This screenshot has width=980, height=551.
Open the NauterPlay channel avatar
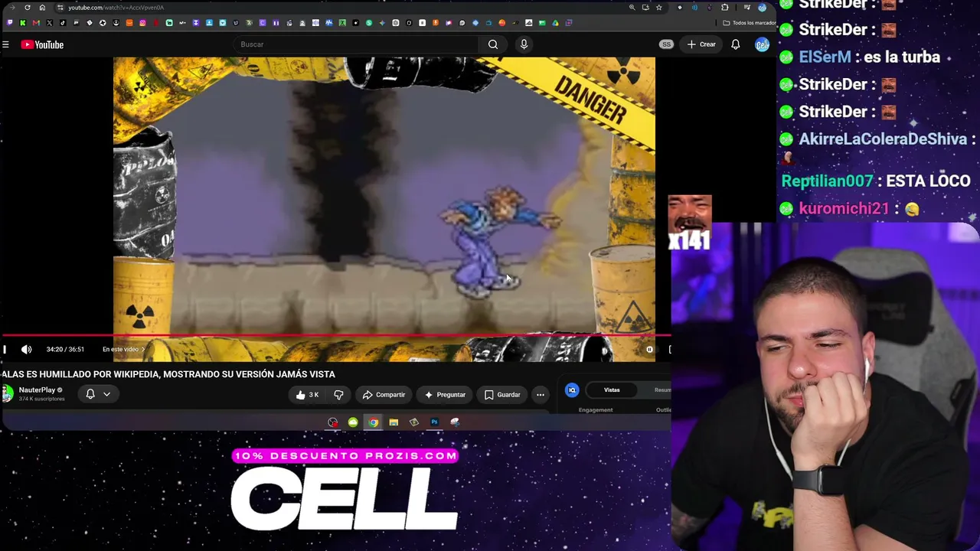7,394
